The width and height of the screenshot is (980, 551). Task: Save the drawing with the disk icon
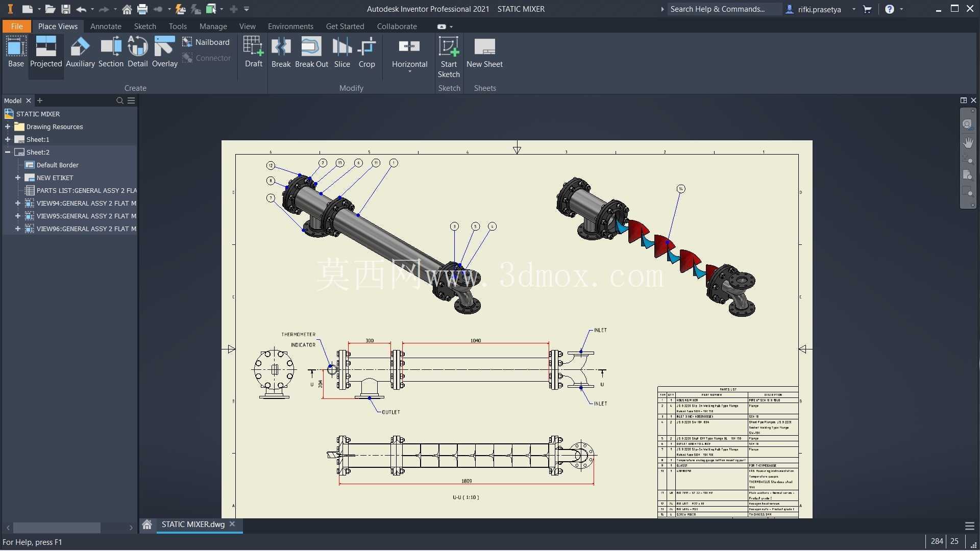(65, 9)
